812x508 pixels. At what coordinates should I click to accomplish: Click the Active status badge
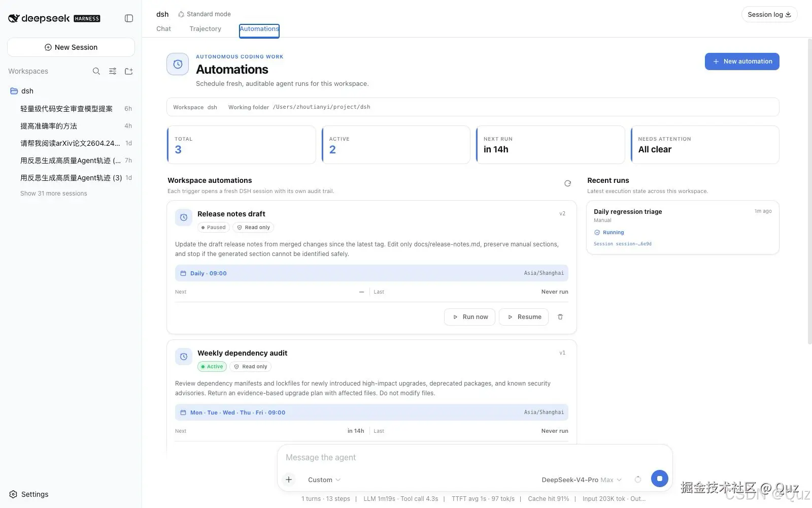click(x=212, y=367)
